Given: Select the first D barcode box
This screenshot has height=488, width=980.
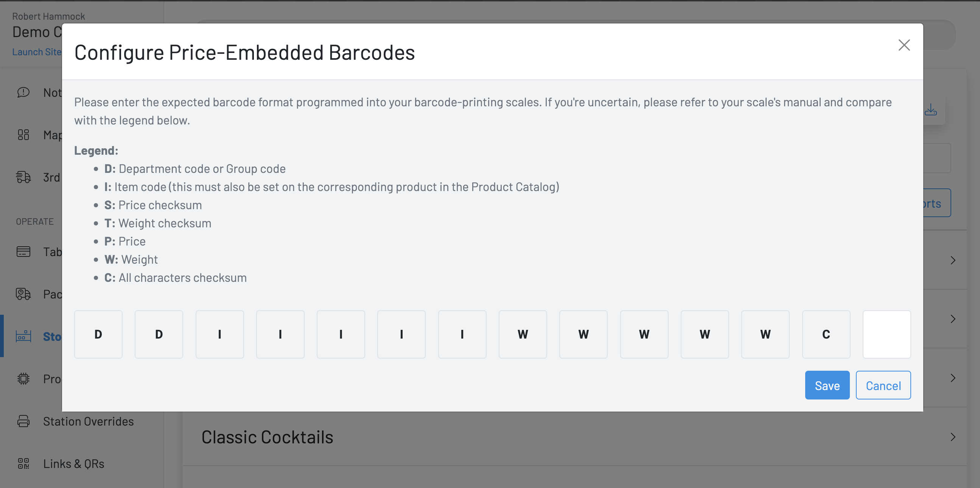Looking at the screenshot, I should pos(98,334).
